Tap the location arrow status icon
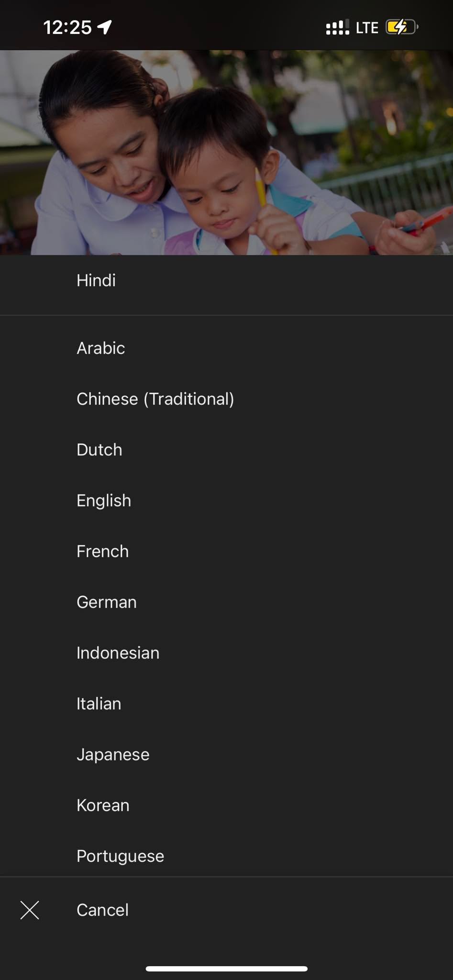This screenshot has width=453, height=980. (x=105, y=27)
